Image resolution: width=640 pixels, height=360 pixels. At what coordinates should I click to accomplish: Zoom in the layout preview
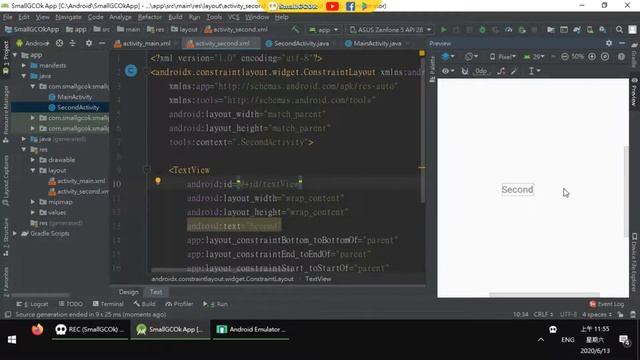pos(592,57)
